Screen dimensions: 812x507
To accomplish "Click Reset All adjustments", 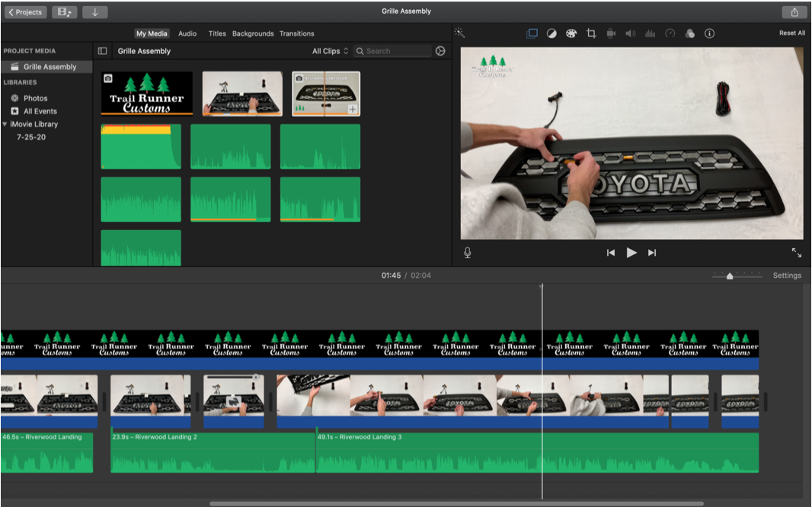I will (x=791, y=33).
